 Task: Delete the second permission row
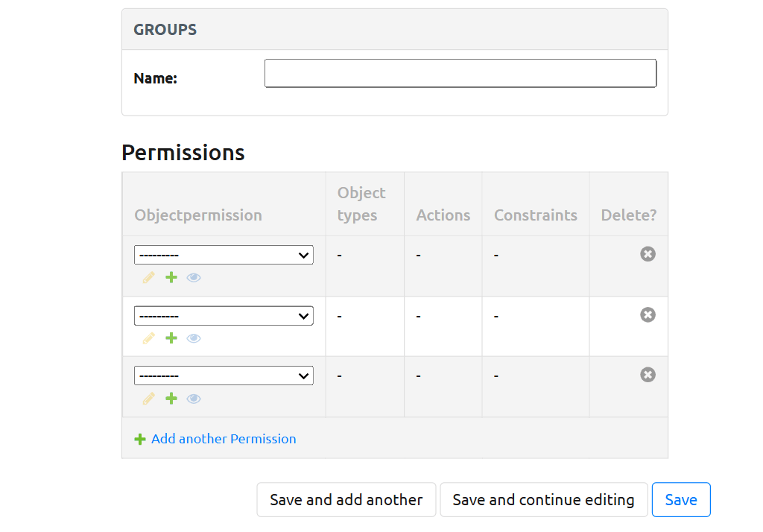tap(648, 314)
